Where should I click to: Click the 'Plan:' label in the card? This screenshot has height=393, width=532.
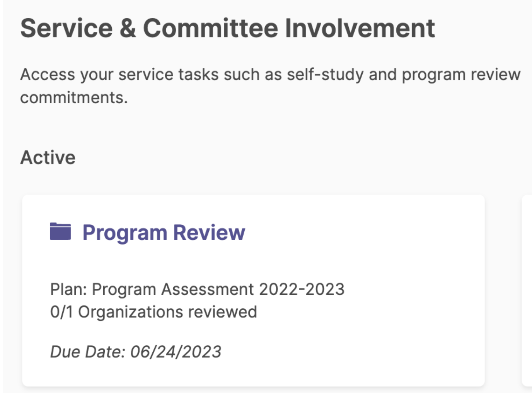coord(68,289)
